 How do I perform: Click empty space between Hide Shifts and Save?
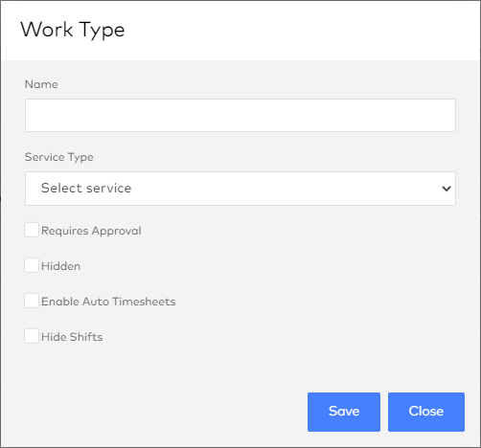coord(223,367)
